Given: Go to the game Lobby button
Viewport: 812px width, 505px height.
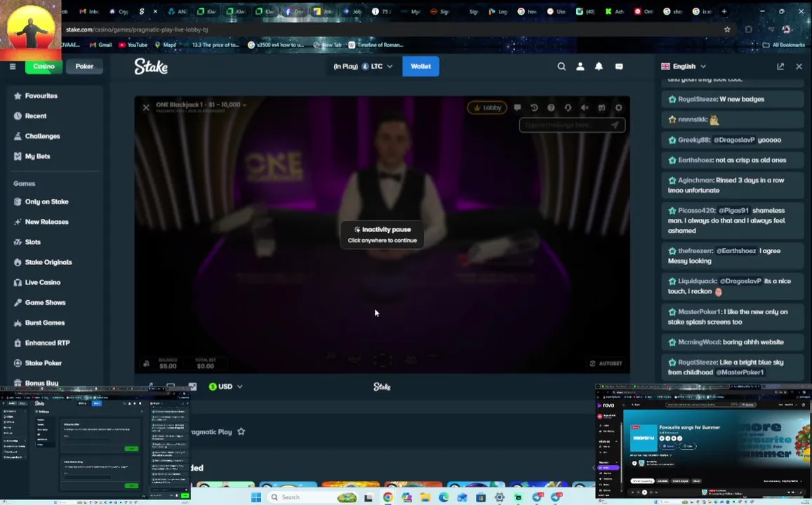Looking at the screenshot, I should [x=487, y=107].
